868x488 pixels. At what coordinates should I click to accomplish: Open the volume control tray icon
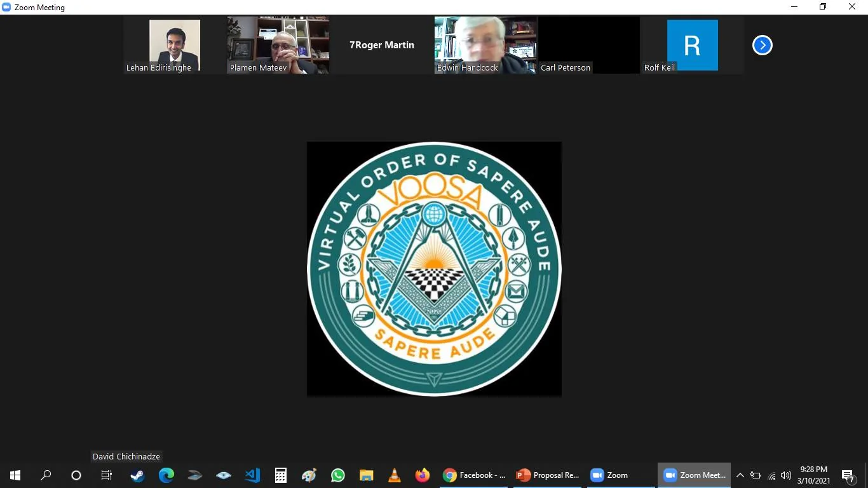click(x=786, y=475)
